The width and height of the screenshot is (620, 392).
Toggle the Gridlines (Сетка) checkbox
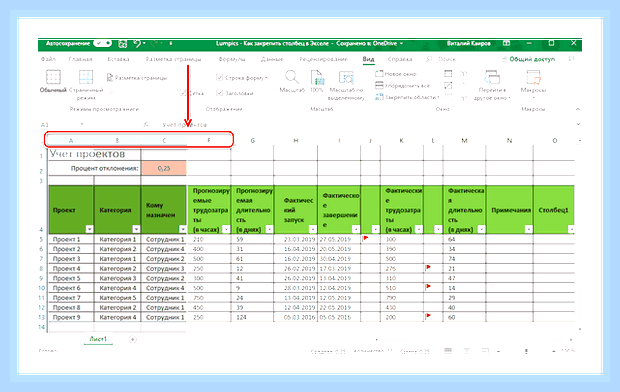click(183, 93)
